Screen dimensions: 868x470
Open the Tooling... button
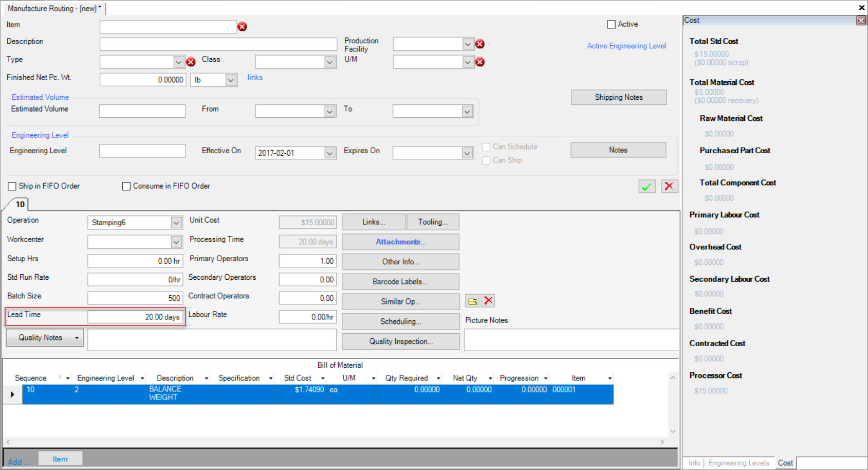(433, 222)
